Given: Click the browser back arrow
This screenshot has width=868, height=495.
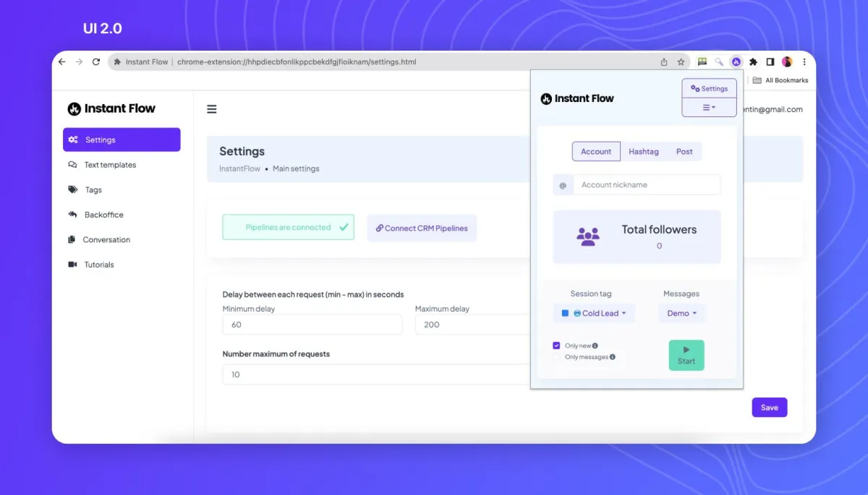Looking at the screenshot, I should coord(62,62).
